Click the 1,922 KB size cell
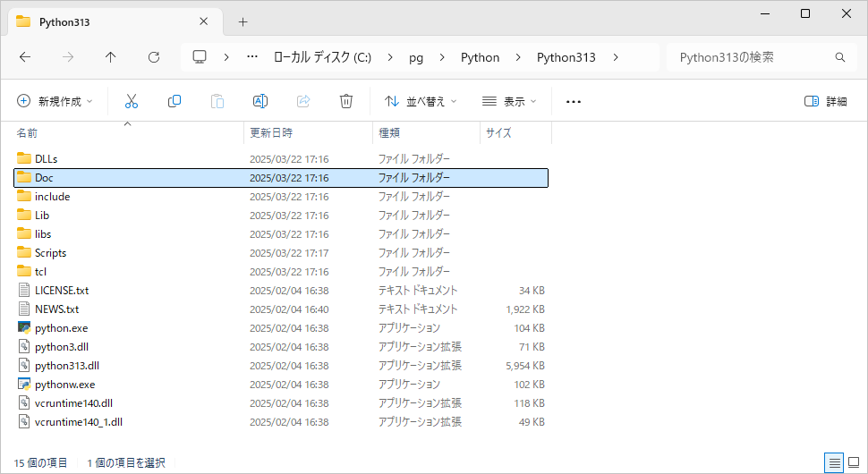 [x=524, y=309]
